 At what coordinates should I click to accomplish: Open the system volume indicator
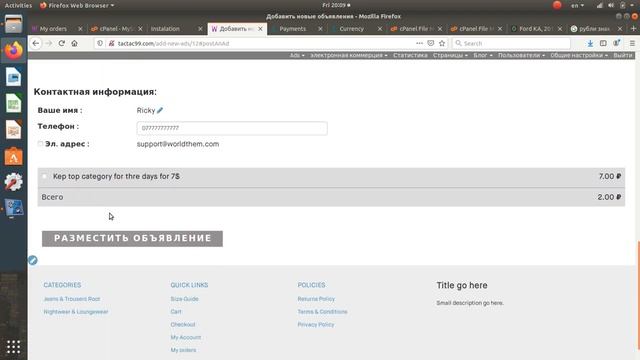tap(611, 5)
